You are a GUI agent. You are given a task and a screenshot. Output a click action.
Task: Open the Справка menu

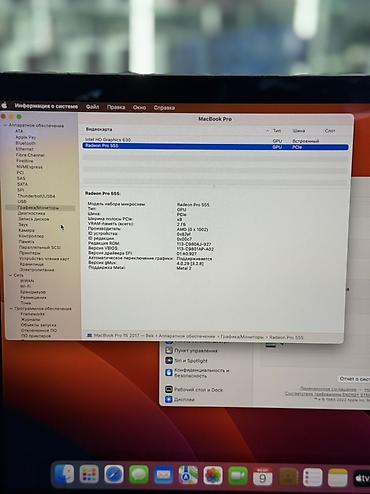click(x=164, y=108)
